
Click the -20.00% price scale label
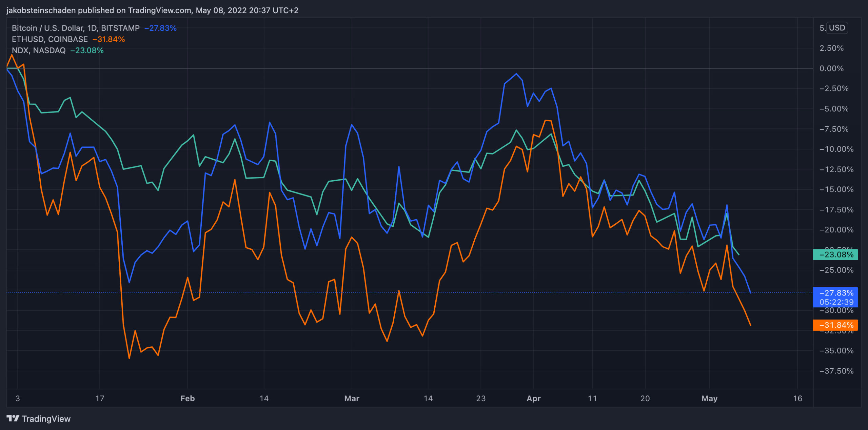[x=836, y=230]
